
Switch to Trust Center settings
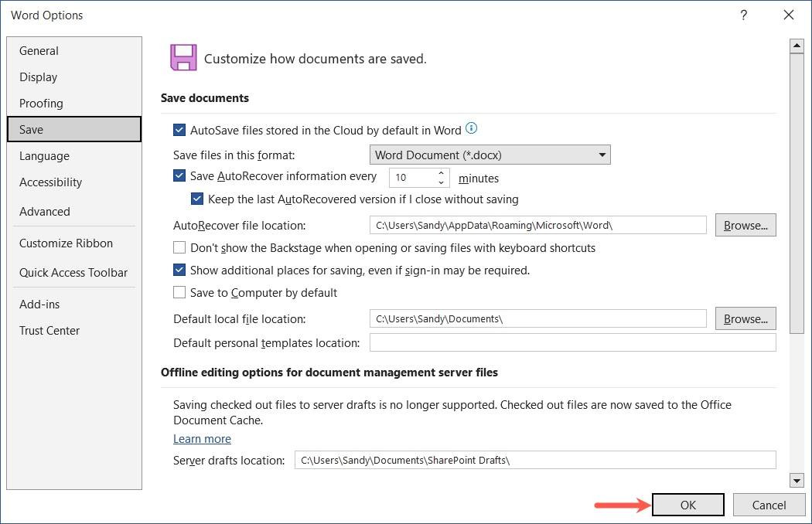[49, 330]
